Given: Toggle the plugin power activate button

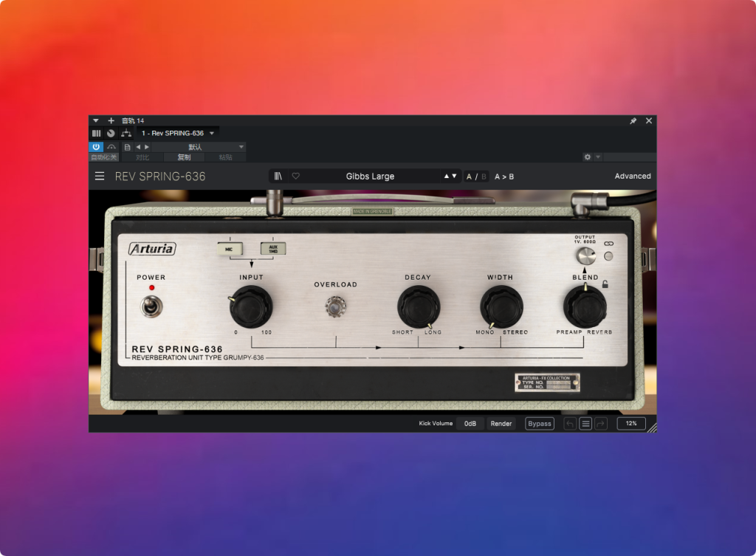Looking at the screenshot, I should (96, 147).
